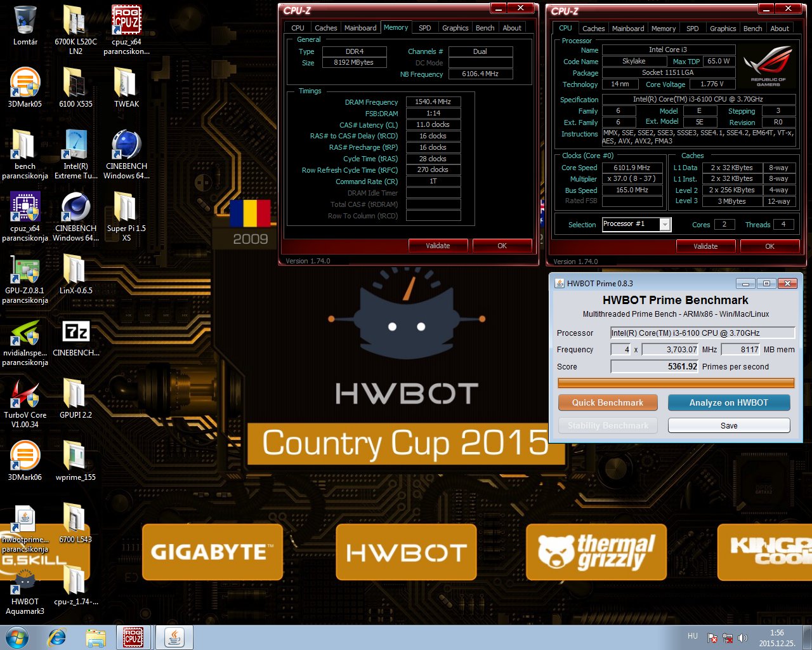Launch CINEBENCH Windows 64 globe shortcut
812x650 pixels.
tap(126, 154)
